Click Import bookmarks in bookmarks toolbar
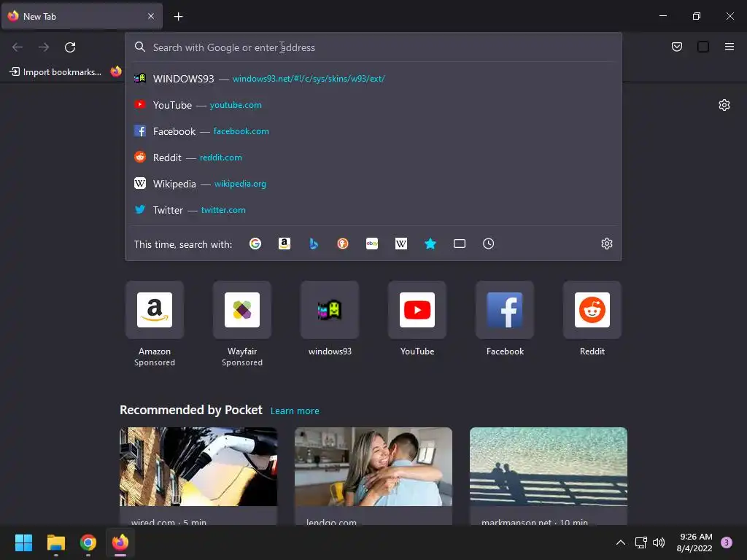The width and height of the screenshot is (747, 560). [55, 72]
